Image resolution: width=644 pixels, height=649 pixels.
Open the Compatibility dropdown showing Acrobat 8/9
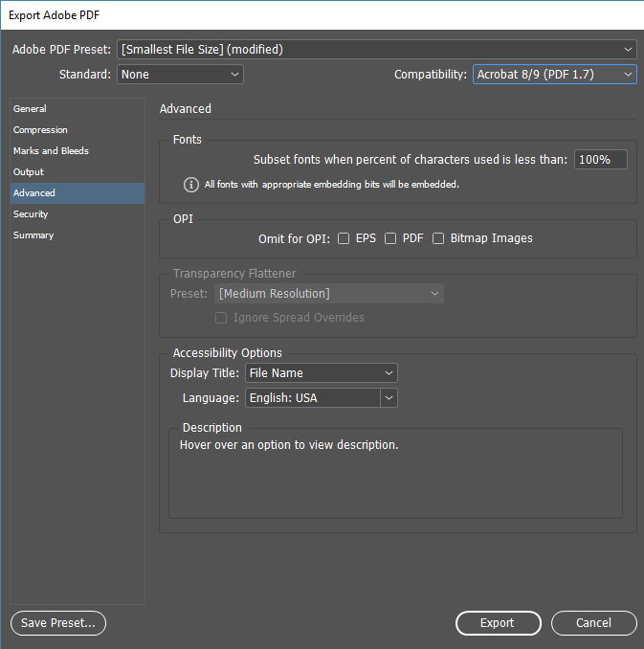(x=555, y=75)
